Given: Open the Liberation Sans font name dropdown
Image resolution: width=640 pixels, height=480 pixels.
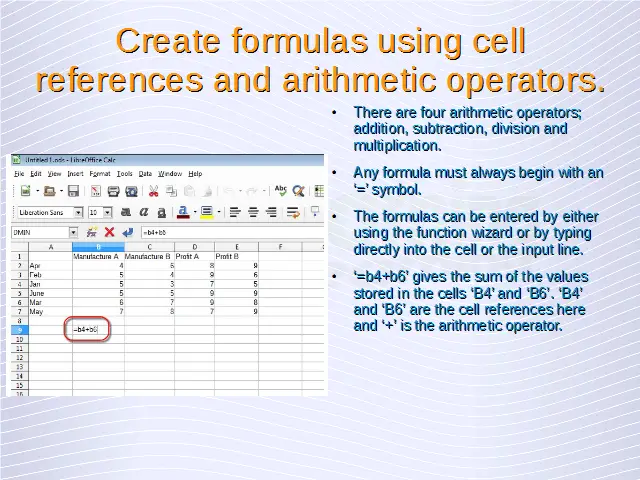Looking at the screenshot, I should (76, 212).
